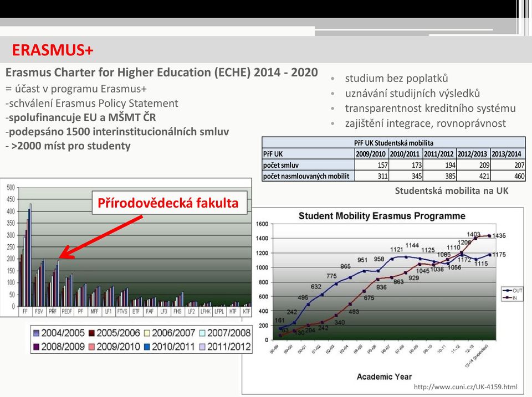Select table cell with value 421

coord(473,176)
